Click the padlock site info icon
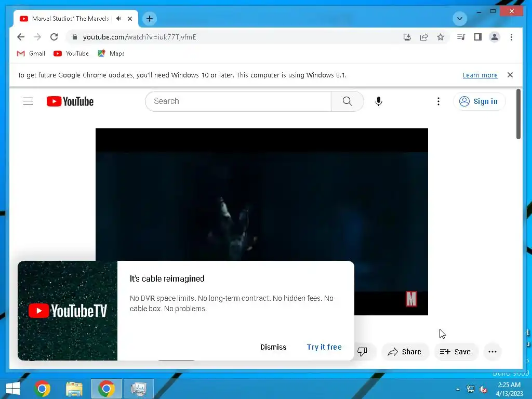 (x=75, y=37)
